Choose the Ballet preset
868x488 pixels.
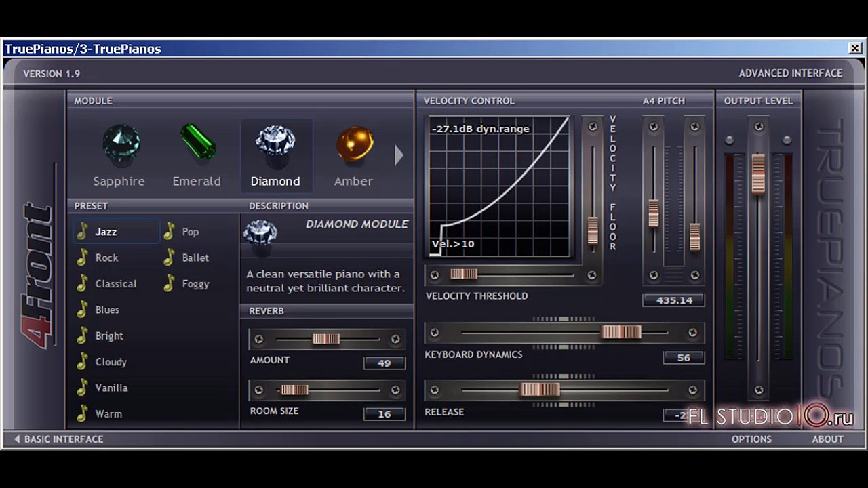point(195,258)
